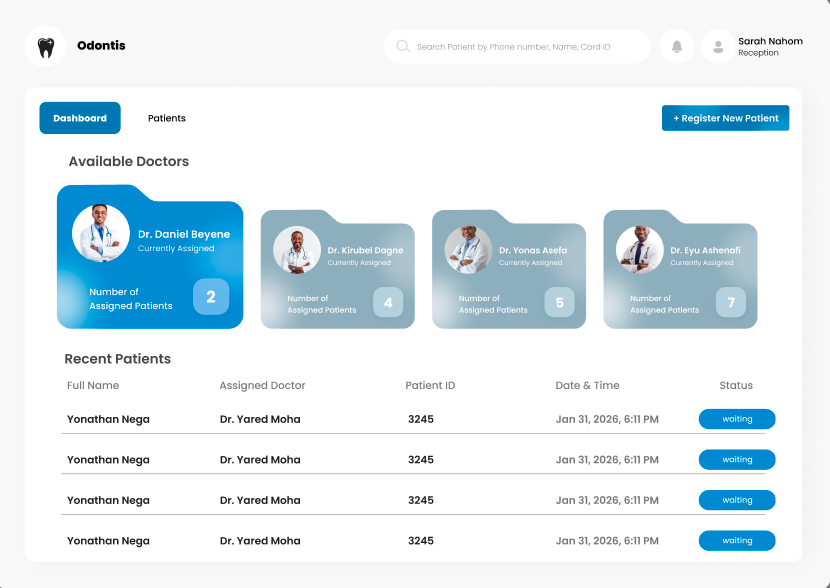Viewport: 830px width, 588px height.
Task: Select Dr. Yonas Asefa's profile photo
Action: (468, 250)
